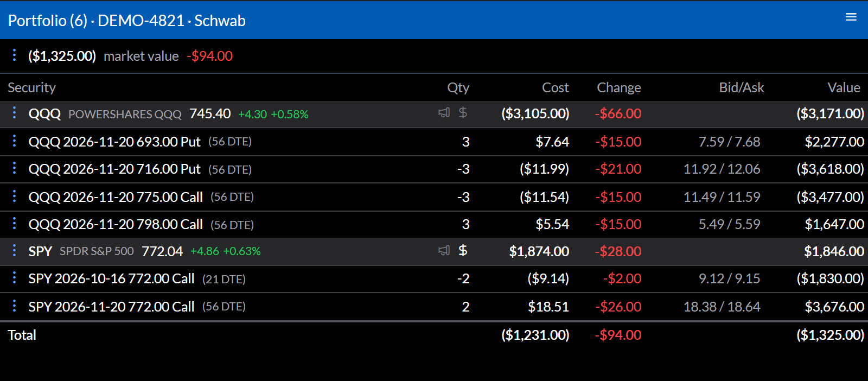Image resolution: width=868 pixels, height=381 pixels.
Task: Open the three-dot menu for QQQ row
Action: click(x=14, y=112)
